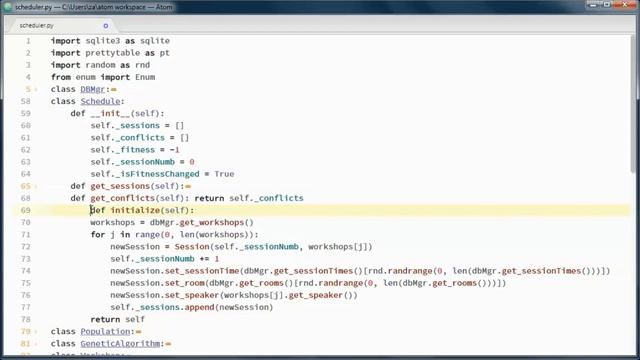Click line number 69 in gutter
Image resolution: width=640 pixels, height=360 pixels.
(25, 210)
